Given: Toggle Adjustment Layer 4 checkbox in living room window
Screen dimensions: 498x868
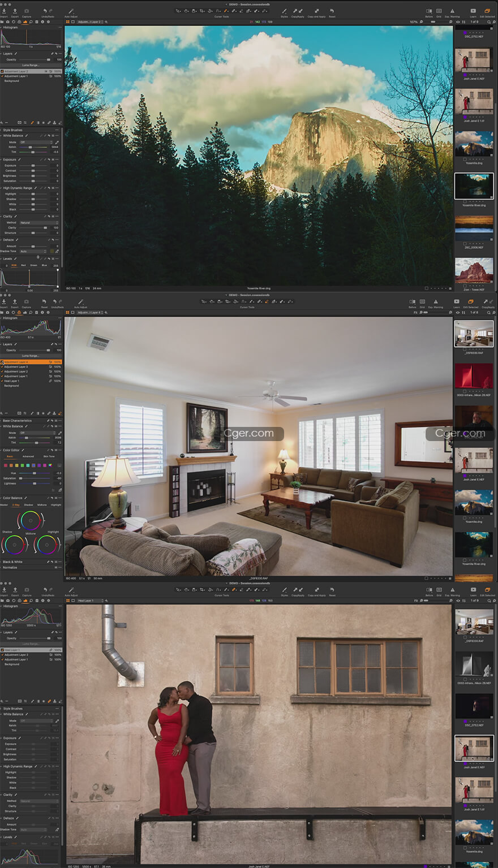Looking at the screenshot, I should (2, 362).
